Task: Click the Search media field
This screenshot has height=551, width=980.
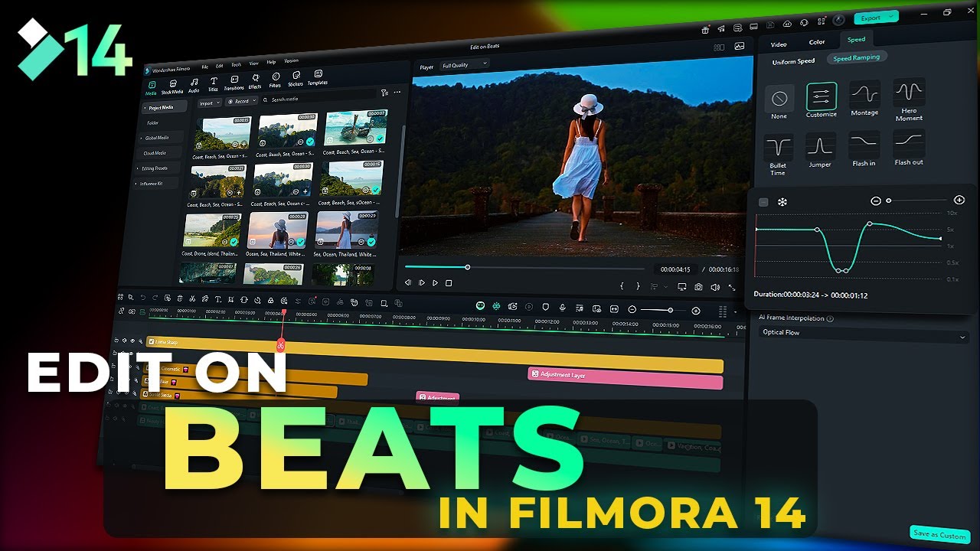Action: click(318, 97)
